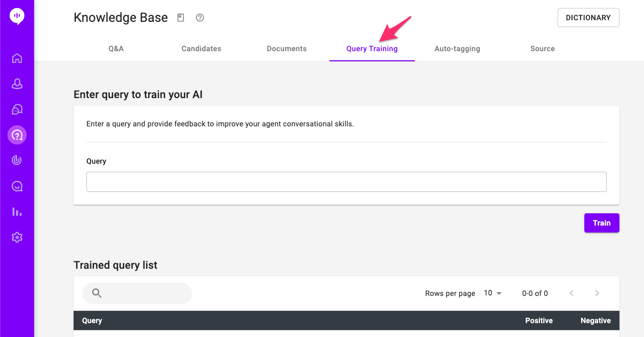Go to previous page of trained queries

click(571, 293)
